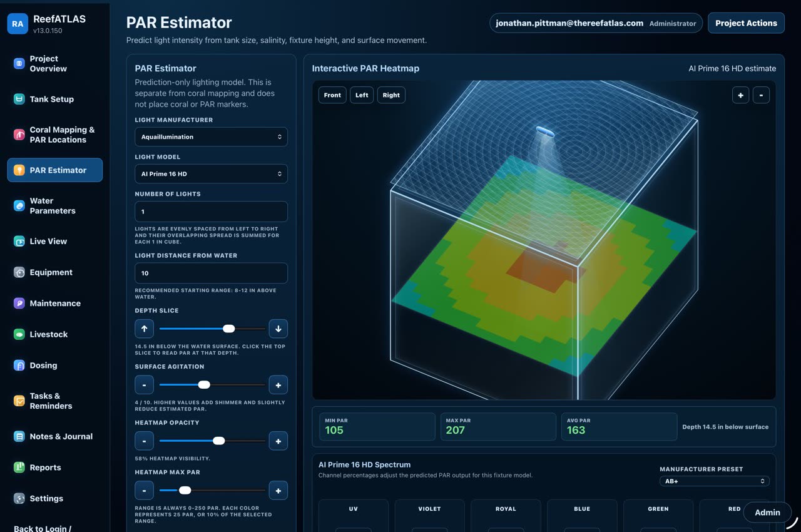Click the Min PAR 105 value
801x532 pixels.
point(334,430)
